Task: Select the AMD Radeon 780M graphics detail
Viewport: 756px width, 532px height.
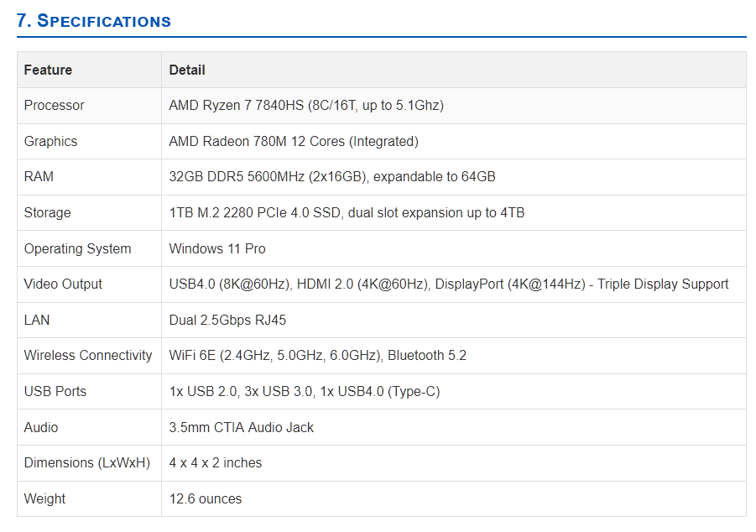Action: point(294,141)
